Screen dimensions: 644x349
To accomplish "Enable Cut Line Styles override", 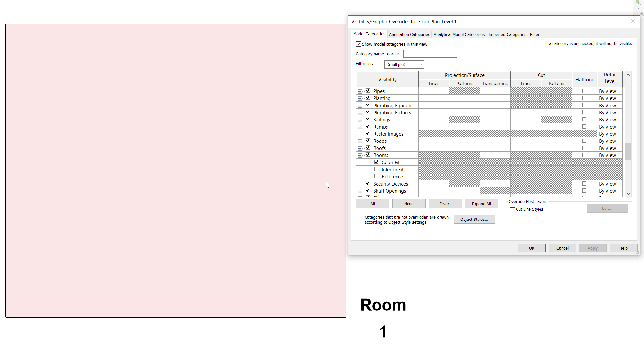I will [x=512, y=209].
